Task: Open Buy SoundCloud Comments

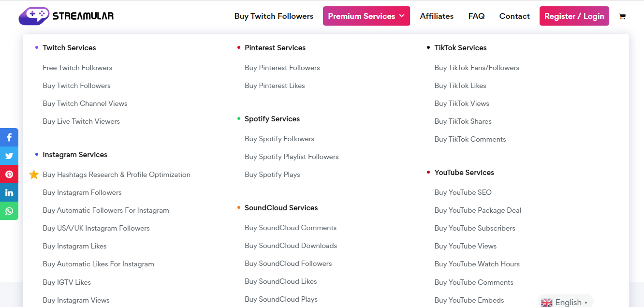Action: pos(291,228)
